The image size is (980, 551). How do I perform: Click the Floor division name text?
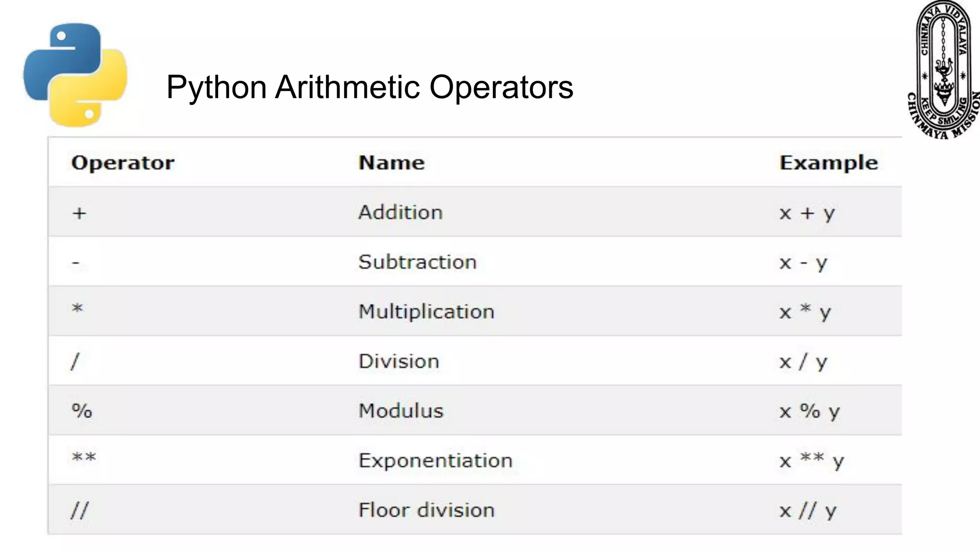pyautogui.click(x=426, y=510)
